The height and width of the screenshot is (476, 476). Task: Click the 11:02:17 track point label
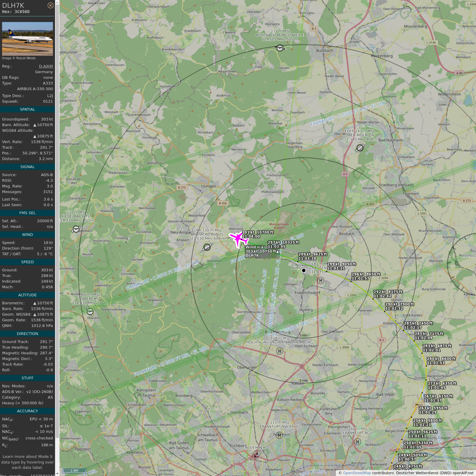click(413, 327)
